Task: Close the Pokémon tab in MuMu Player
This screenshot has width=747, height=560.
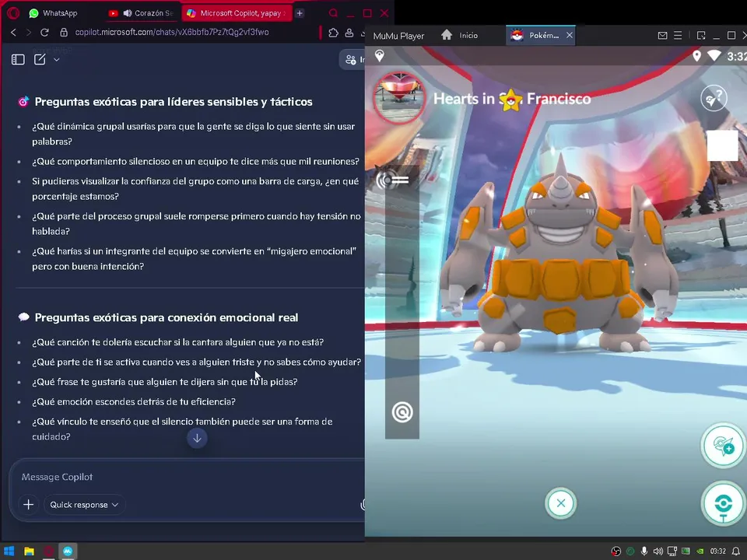Action: tap(570, 35)
